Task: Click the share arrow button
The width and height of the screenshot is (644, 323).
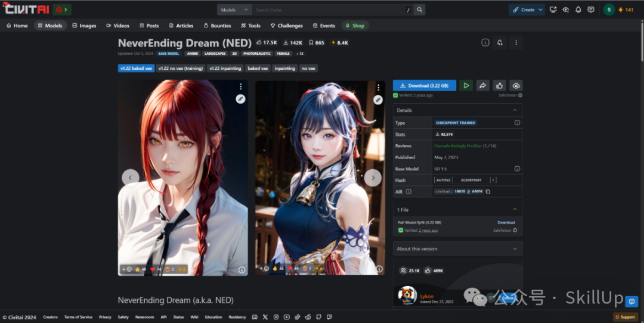Action: pos(482,85)
